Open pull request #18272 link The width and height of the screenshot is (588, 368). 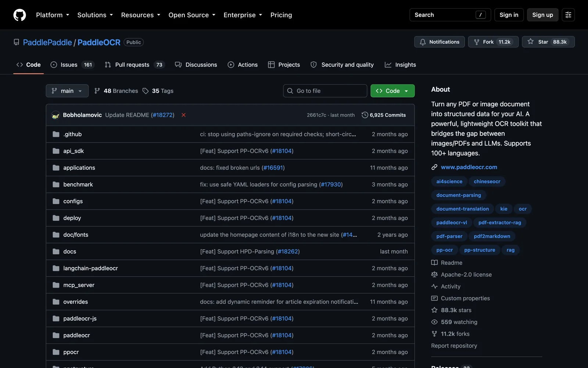163,115
